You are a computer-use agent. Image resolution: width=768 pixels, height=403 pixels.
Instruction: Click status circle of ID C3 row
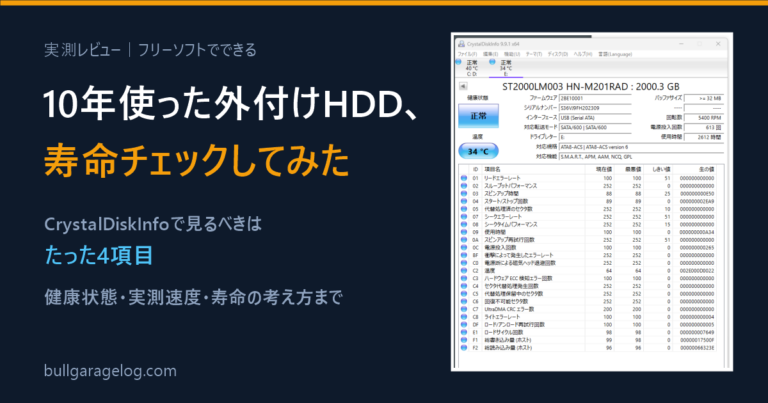(x=464, y=279)
